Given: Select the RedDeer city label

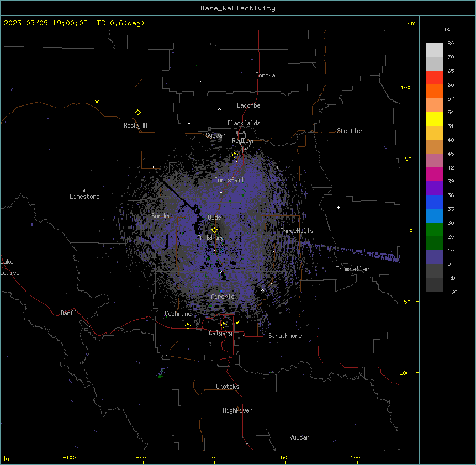Looking at the screenshot, I should click(243, 141).
